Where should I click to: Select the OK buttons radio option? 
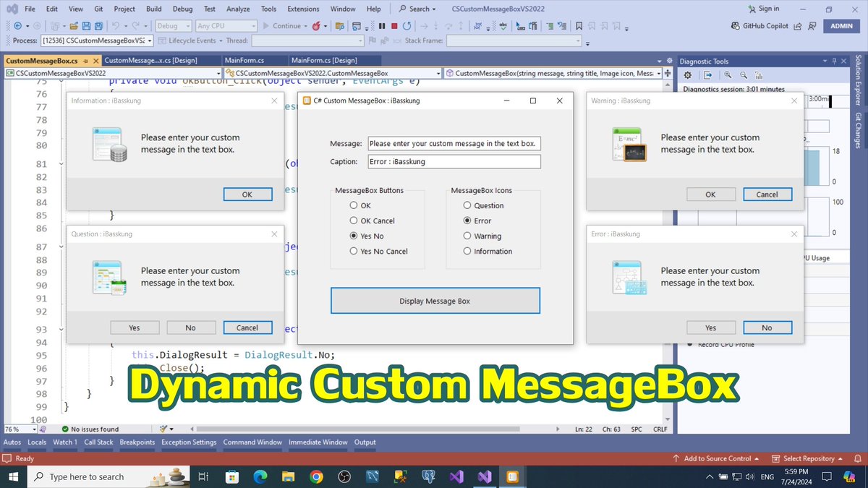point(359,206)
